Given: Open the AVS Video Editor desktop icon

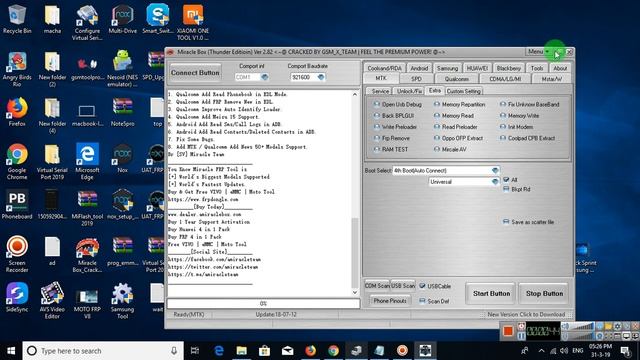Looking at the screenshot, I should tap(52, 300).
